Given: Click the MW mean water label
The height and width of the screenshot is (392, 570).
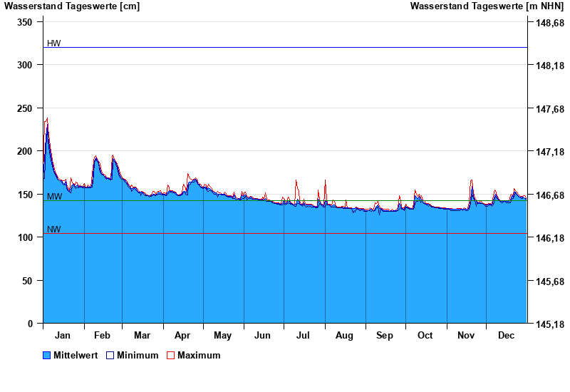Looking at the screenshot, I should pos(54,197).
